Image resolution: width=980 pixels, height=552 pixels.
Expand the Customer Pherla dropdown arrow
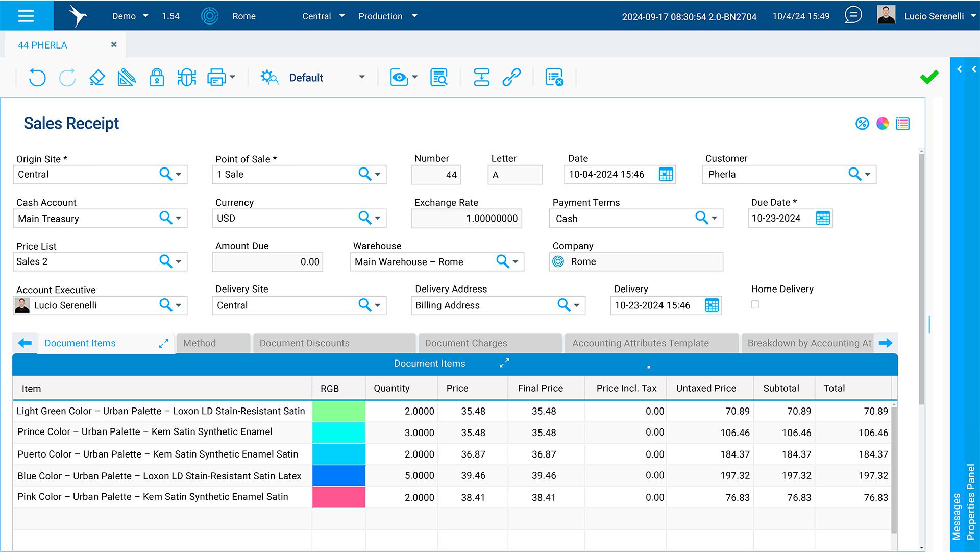(x=867, y=175)
